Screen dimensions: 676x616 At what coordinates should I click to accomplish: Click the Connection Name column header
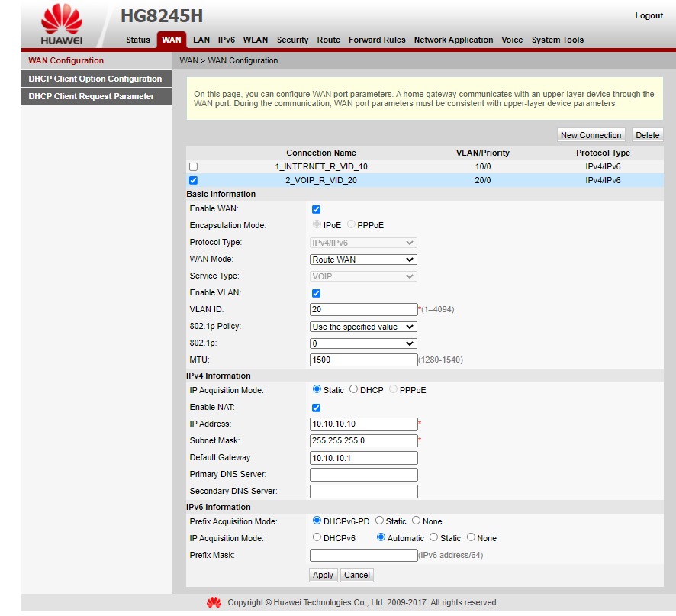[321, 153]
